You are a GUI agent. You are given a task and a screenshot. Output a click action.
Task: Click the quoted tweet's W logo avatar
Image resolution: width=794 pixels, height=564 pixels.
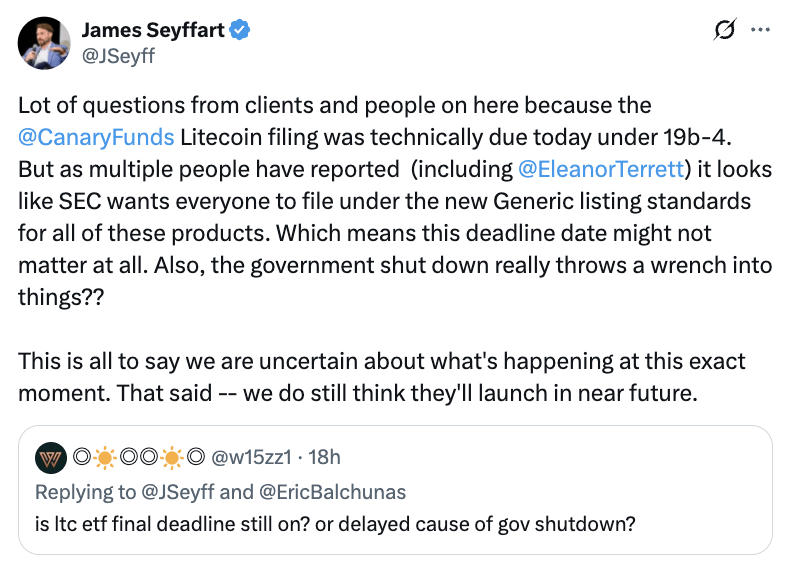[50, 457]
